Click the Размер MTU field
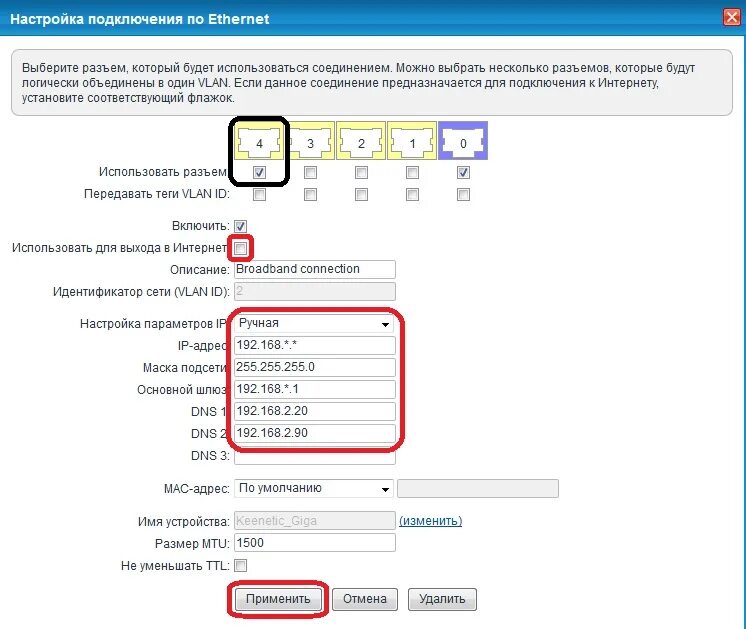This screenshot has height=629, width=746. (x=314, y=543)
